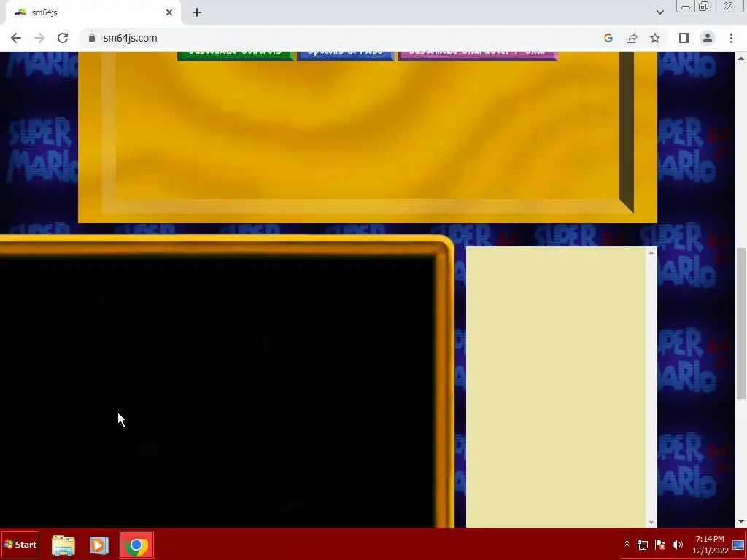Open the Google icon in the address bar
Screen dimensions: 747x560
point(608,38)
